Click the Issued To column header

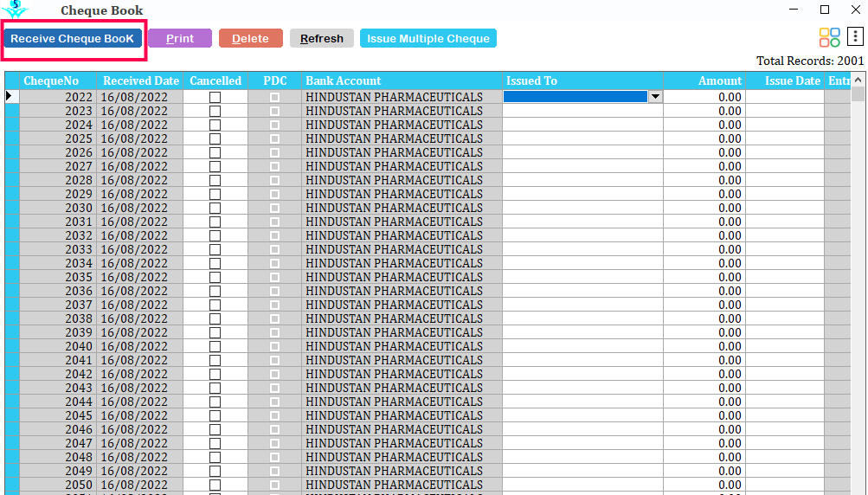point(582,80)
